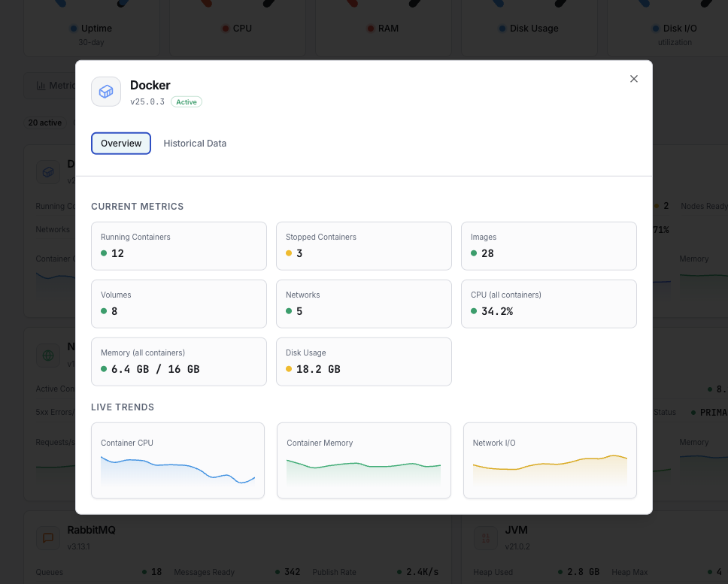Switch to the Historical Data tab
728x584 pixels.
pyautogui.click(x=195, y=143)
